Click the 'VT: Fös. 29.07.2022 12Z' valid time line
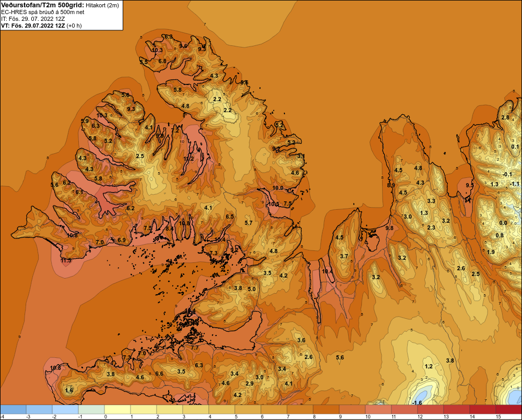 click(x=33, y=25)
